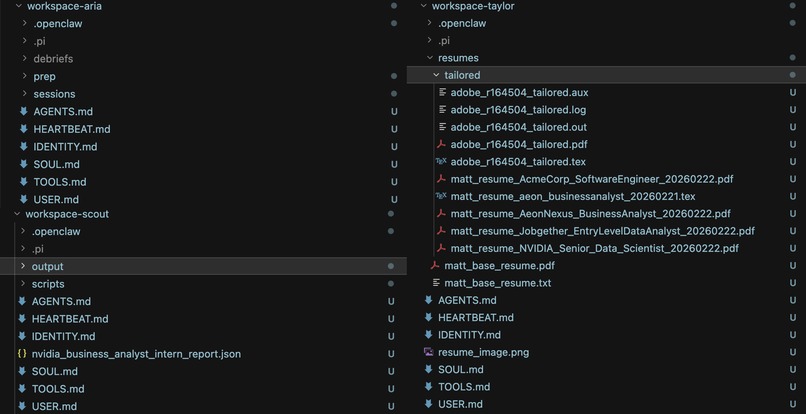The image size is (806, 414).
Task: Click text file icon of matt_base_resume.txt
Action: tap(436, 283)
